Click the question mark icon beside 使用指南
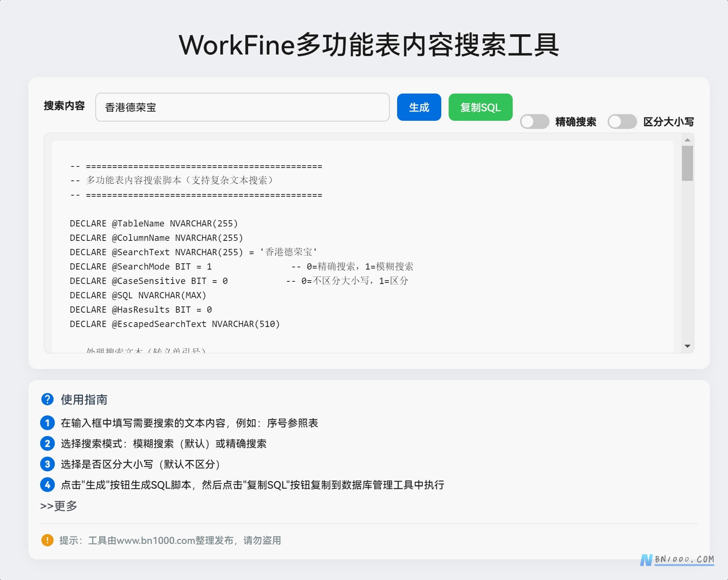Screen dimensions: 728x580 coord(47,399)
